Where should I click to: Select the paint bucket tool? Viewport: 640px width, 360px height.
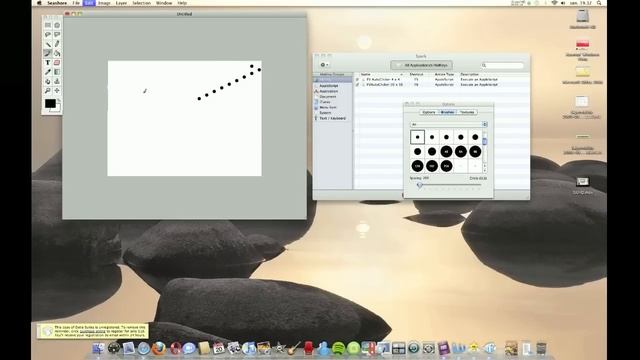click(57, 53)
